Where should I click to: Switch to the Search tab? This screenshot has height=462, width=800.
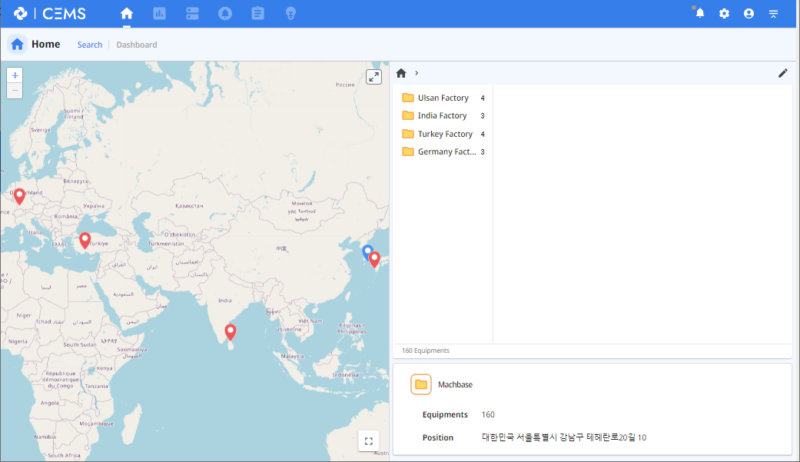(90, 45)
